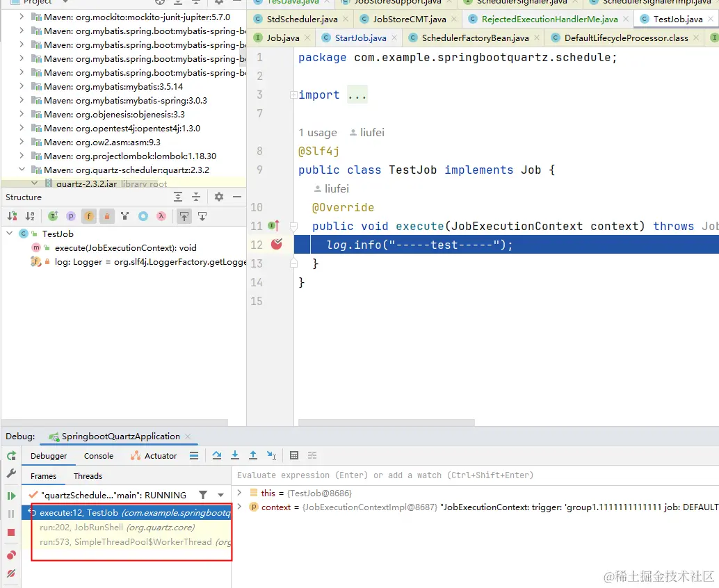719x588 pixels.
Task: Click the Step Out icon
Action: click(x=252, y=455)
